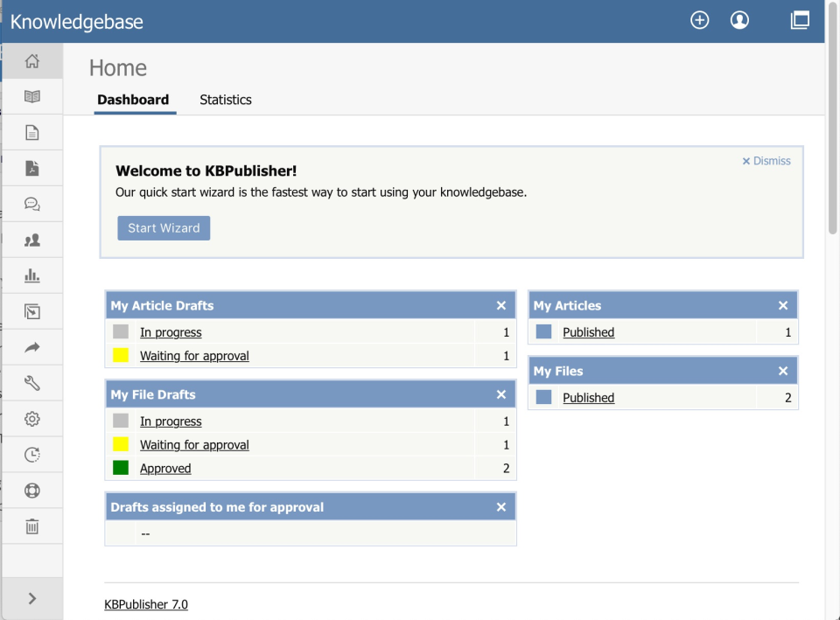Click the green Approved color swatch
The width and height of the screenshot is (840, 620).
coord(122,468)
